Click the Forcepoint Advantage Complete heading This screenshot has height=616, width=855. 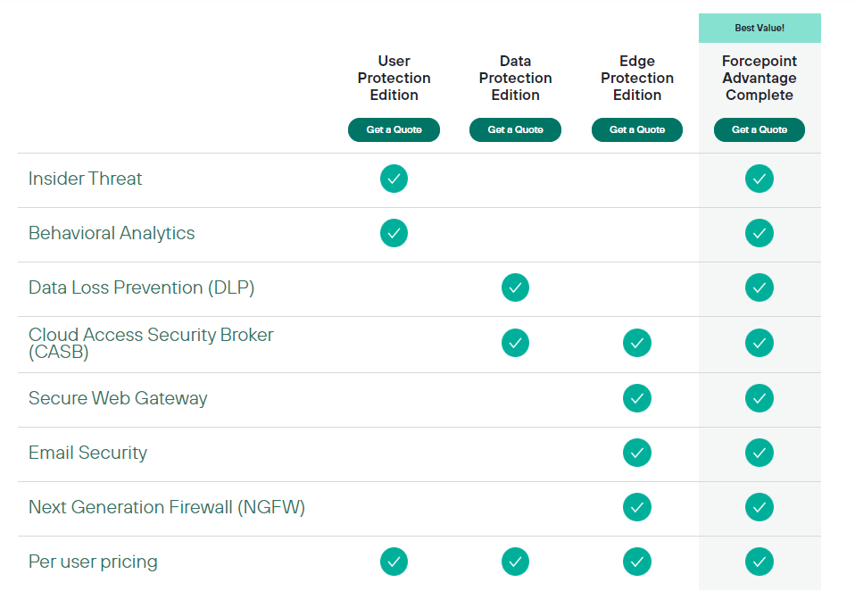[759, 78]
